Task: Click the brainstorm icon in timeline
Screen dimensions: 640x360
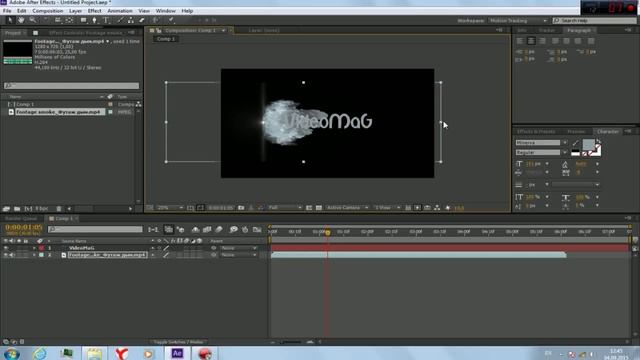Action: click(233, 229)
